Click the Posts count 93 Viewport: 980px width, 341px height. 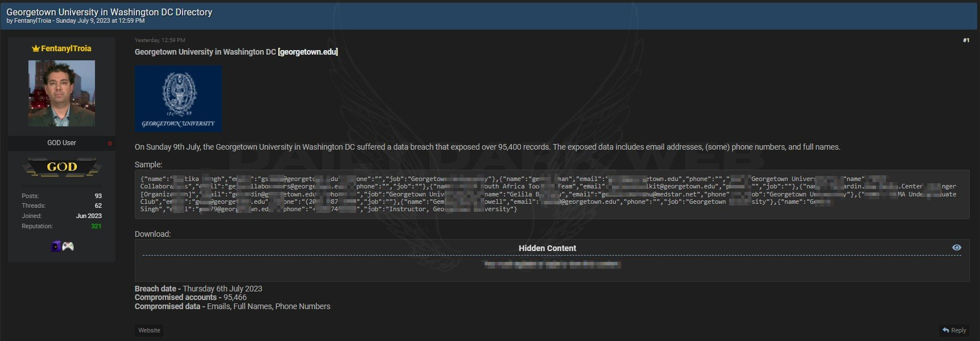click(x=98, y=196)
